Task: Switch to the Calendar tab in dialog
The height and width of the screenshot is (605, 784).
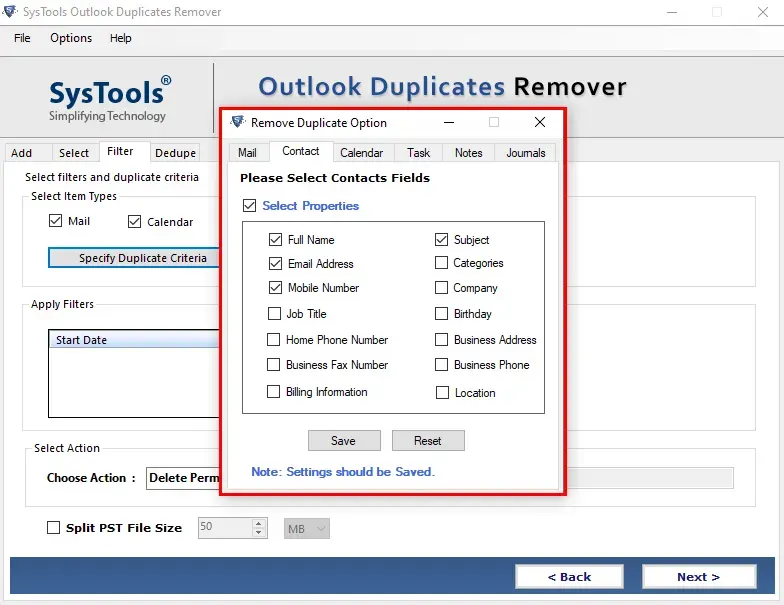Action: click(362, 152)
